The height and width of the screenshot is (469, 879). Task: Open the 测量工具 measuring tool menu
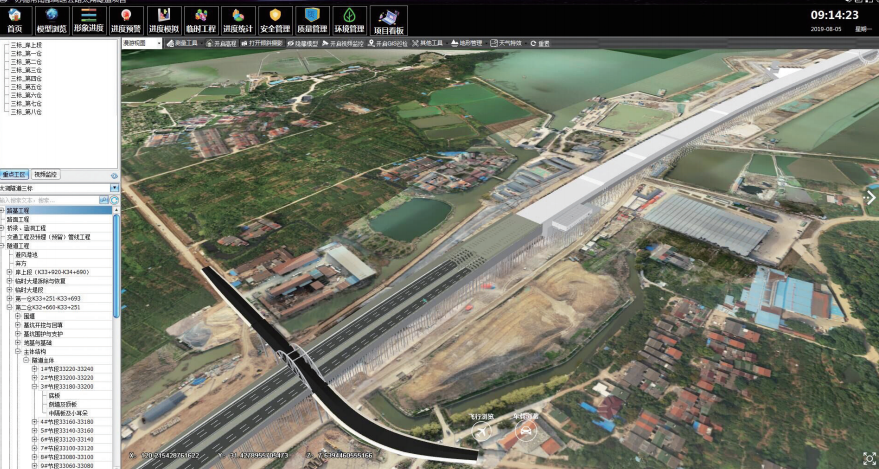click(x=182, y=43)
